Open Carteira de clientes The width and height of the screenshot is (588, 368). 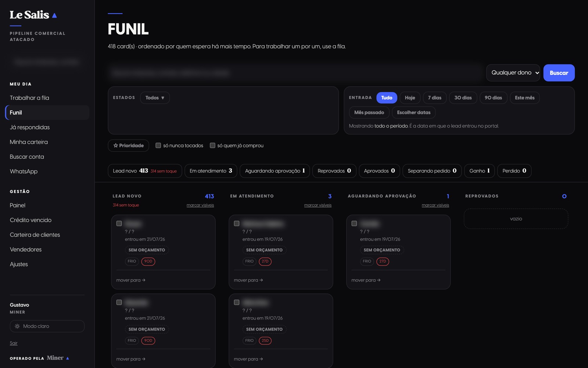pyautogui.click(x=47, y=235)
